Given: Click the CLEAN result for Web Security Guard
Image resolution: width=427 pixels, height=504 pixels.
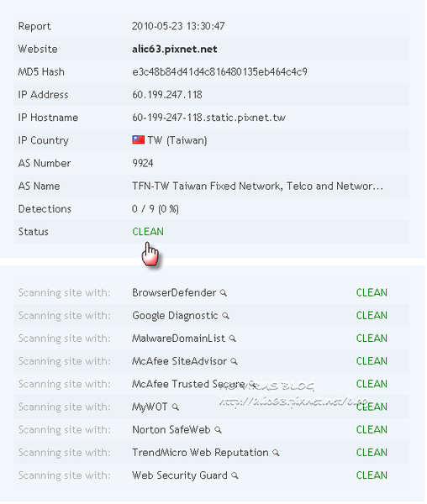Looking at the screenshot, I should pyautogui.click(x=373, y=476).
